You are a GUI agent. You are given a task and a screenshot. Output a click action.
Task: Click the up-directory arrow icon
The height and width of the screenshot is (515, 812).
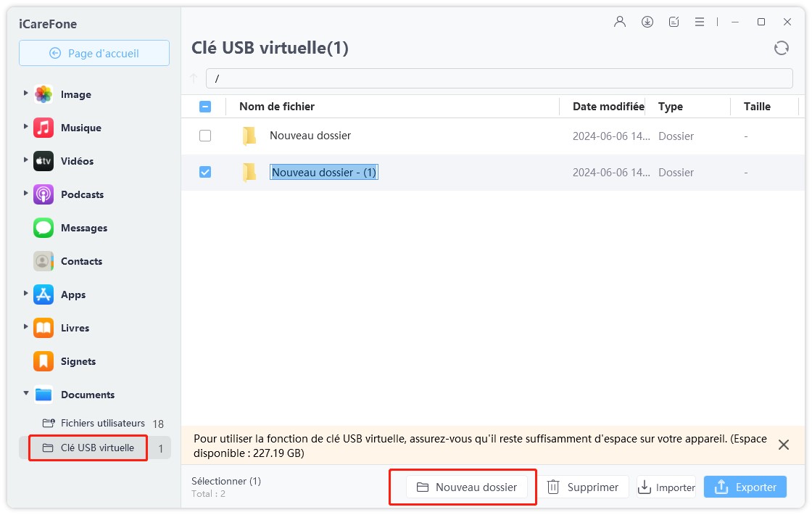tap(194, 78)
